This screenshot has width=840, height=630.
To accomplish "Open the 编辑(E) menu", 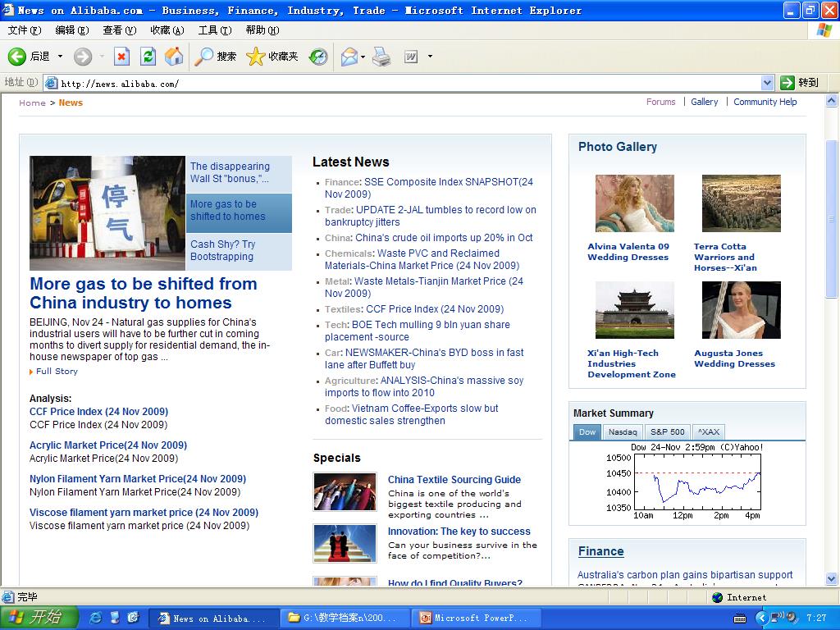I will pos(72,30).
